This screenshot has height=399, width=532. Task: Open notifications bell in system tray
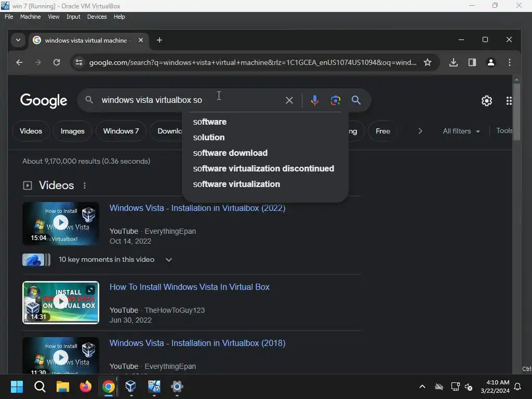click(x=517, y=387)
